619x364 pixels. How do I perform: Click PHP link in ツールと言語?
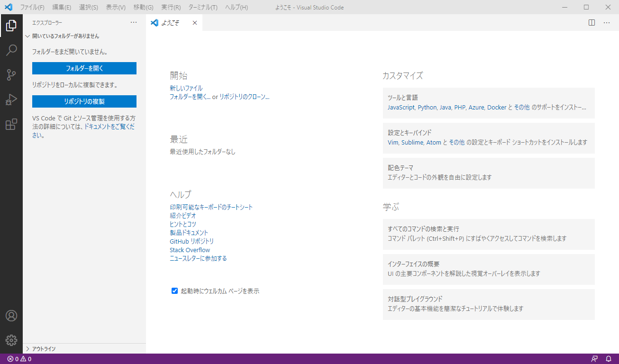point(460,108)
